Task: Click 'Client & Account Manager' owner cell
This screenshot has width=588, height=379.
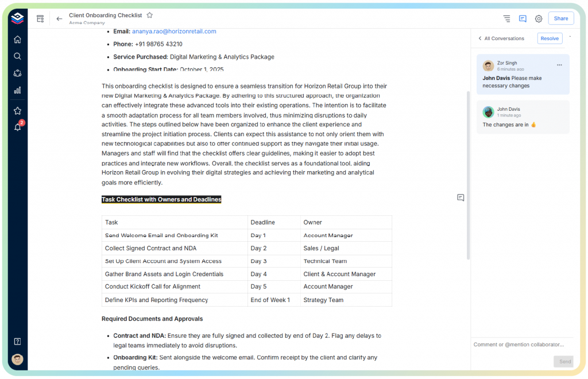Action: pos(346,274)
